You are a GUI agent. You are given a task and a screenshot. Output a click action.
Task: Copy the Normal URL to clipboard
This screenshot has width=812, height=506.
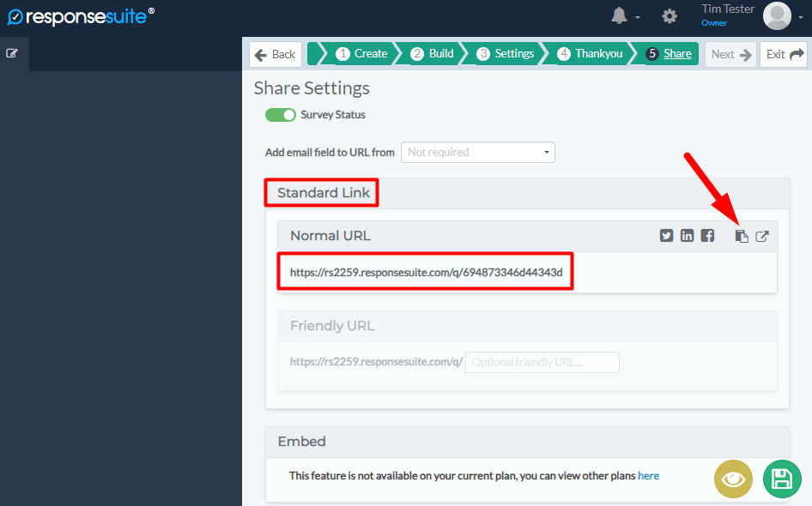pyautogui.click(x=742, y=237)
